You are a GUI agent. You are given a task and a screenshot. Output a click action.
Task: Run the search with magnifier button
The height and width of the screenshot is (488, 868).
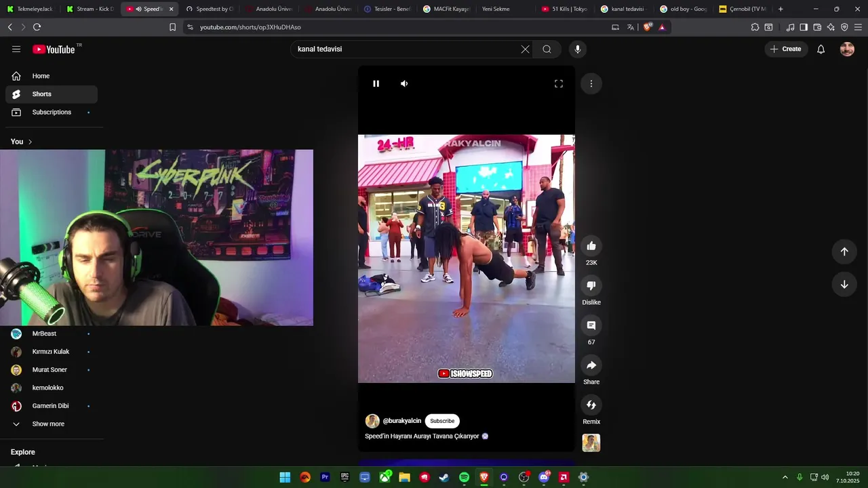click(x=547, y=49)
